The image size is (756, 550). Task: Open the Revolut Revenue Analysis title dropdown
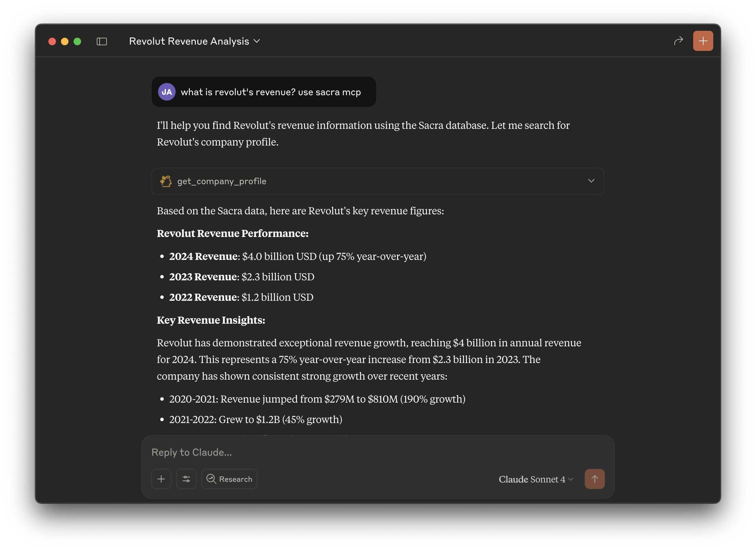coord(194,41)
